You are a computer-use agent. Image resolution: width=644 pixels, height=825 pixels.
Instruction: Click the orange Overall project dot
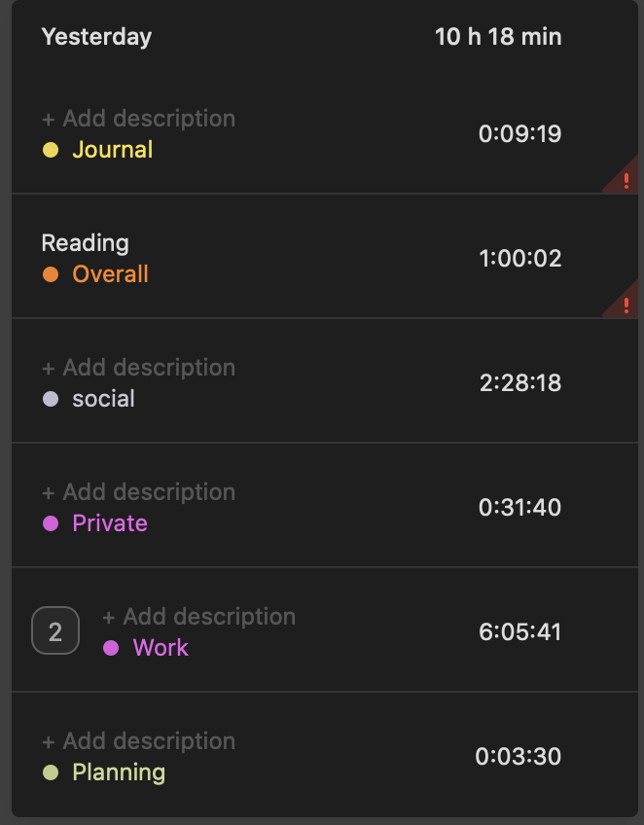[51, 274]
